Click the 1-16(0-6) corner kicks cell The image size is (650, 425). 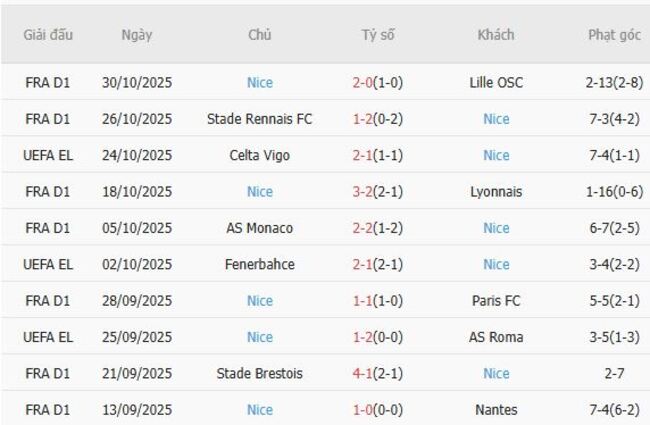(614, 192)
